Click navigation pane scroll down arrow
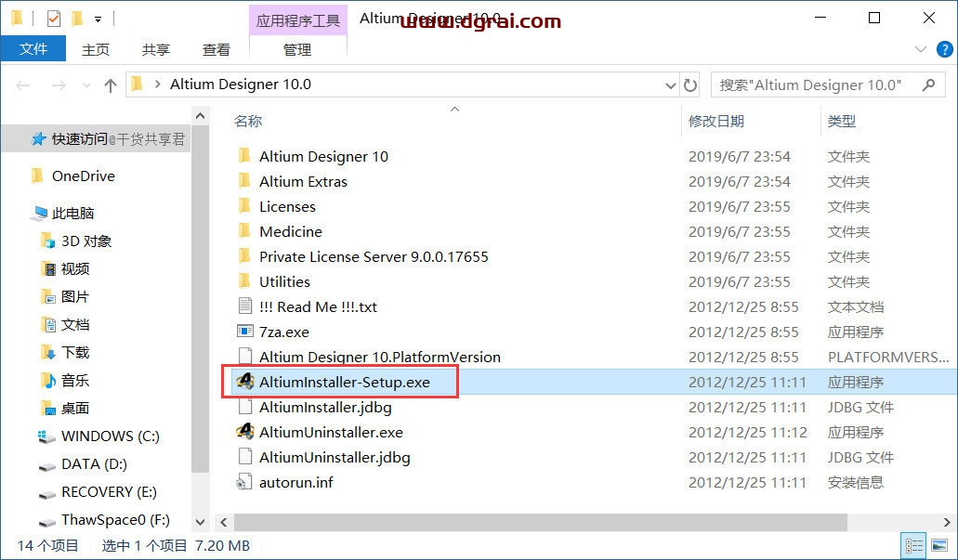 coord(200,522)
